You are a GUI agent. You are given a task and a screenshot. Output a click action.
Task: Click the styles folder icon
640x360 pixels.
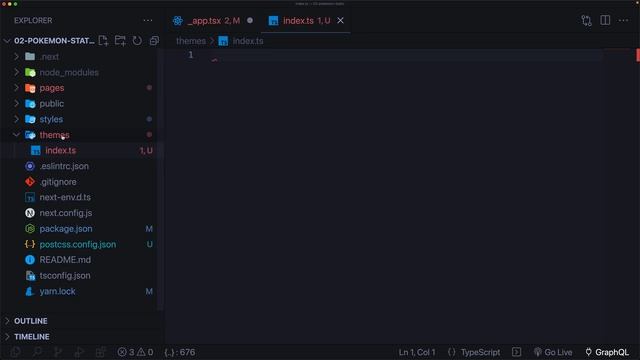[30, 119]
